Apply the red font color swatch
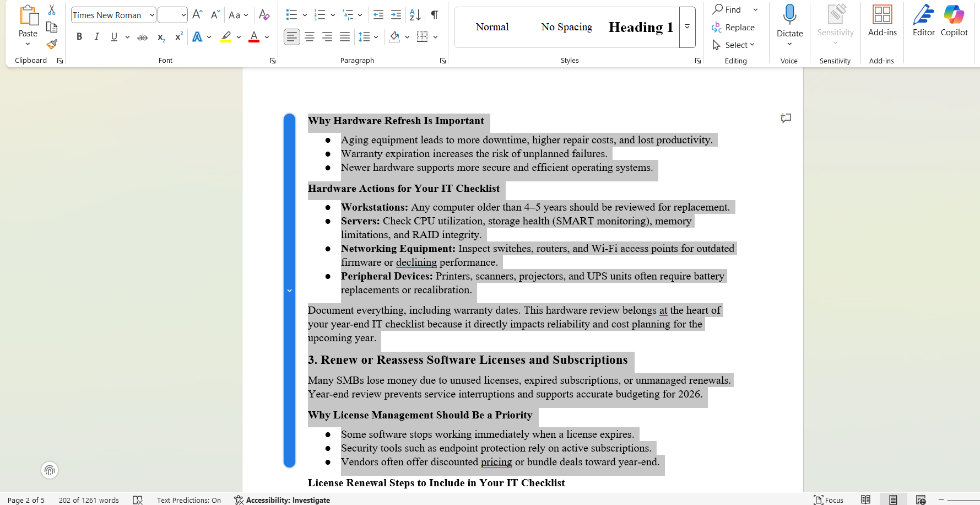The image size is (980, 505). pyautogui.click(x=253, y=37)
